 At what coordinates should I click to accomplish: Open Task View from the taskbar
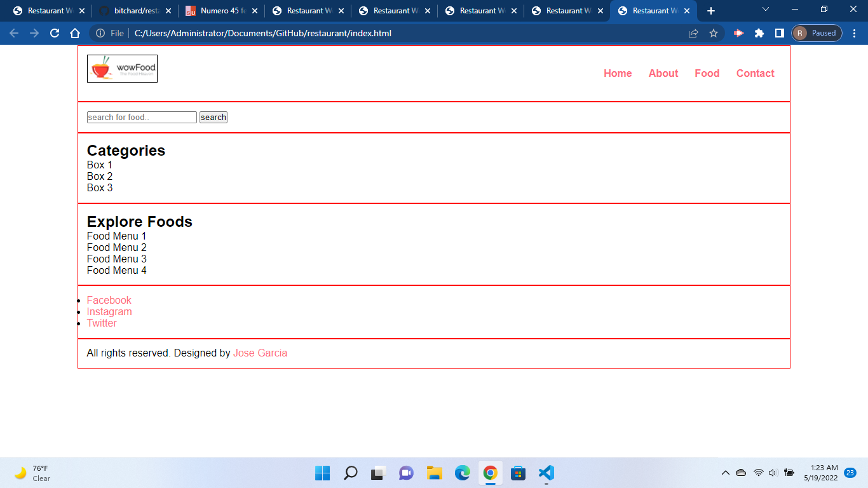click(378, 473)
